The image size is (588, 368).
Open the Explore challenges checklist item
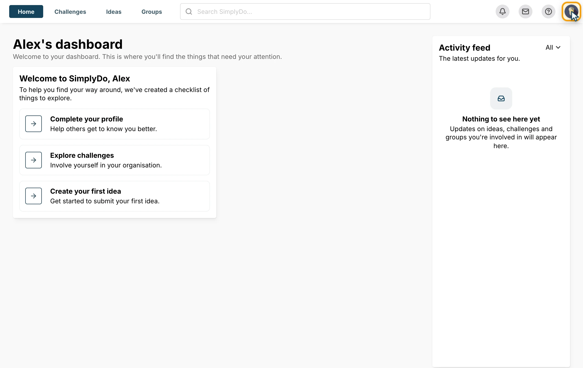tap(114, 160)
